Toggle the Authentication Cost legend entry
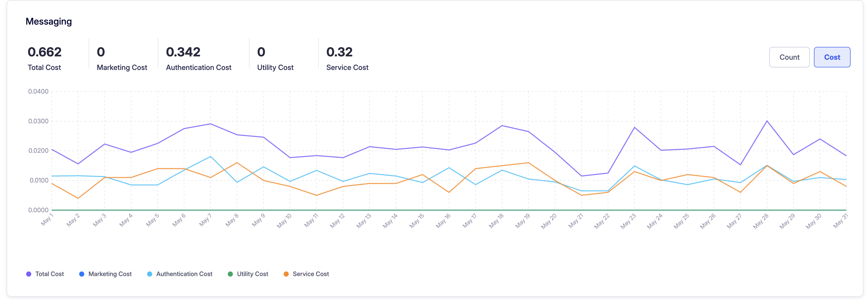Image resolution: width=868 pixels, height=303 pixels. click(180, 274)
